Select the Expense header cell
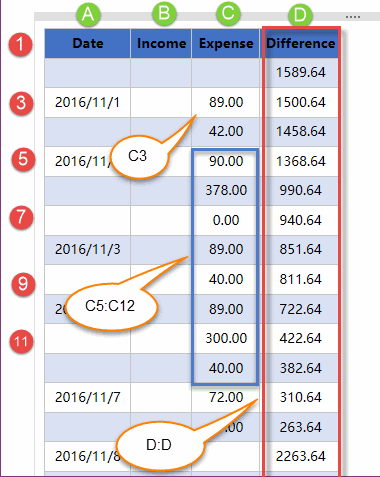Image resolution: width=380 pixels, height=477 pixels. [226, 44]
